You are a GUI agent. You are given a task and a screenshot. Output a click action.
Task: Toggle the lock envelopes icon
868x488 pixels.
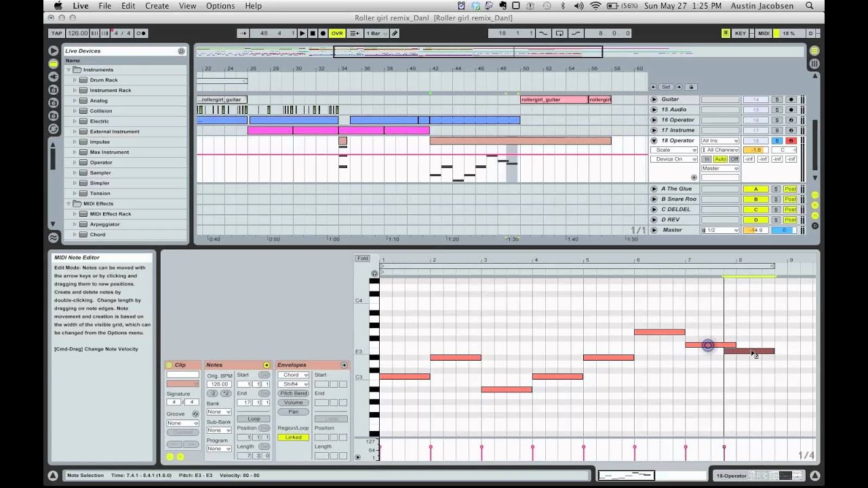[690, 87]
